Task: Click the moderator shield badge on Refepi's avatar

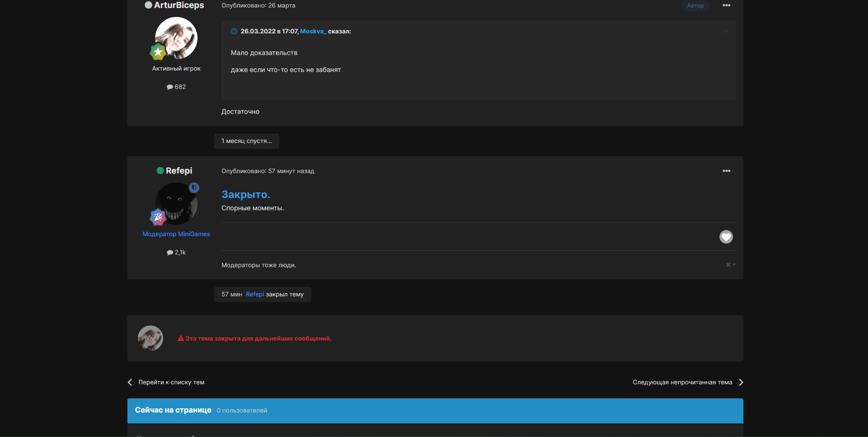Action: click(194, 188)
